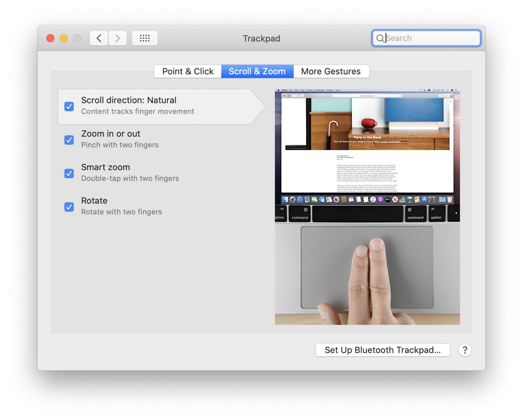The image size is (523, 420).
Task: Click the back navigation arrow
Action: (98, 38)
